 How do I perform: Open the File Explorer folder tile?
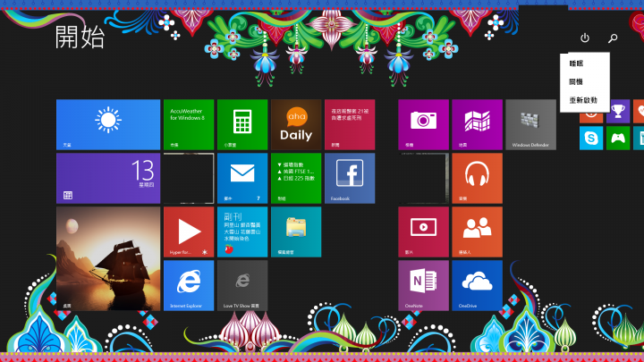click(296, 232)
